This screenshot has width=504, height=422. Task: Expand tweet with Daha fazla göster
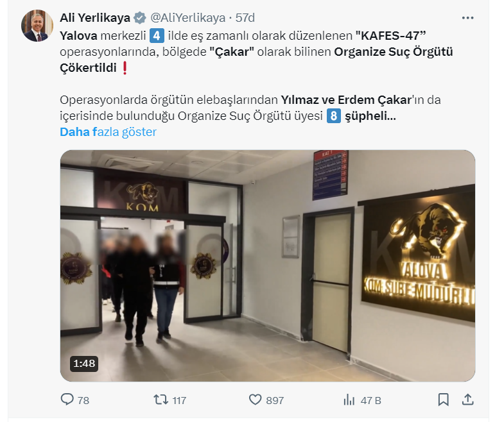(108, 131)
